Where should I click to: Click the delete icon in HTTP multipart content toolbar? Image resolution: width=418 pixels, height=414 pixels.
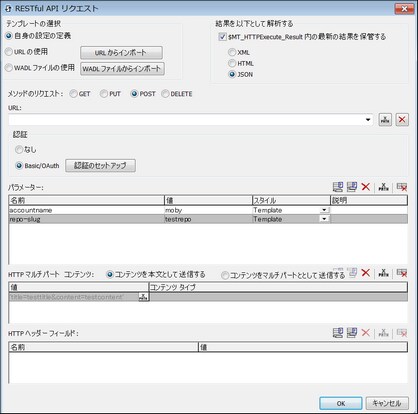[x=366, y=273]
